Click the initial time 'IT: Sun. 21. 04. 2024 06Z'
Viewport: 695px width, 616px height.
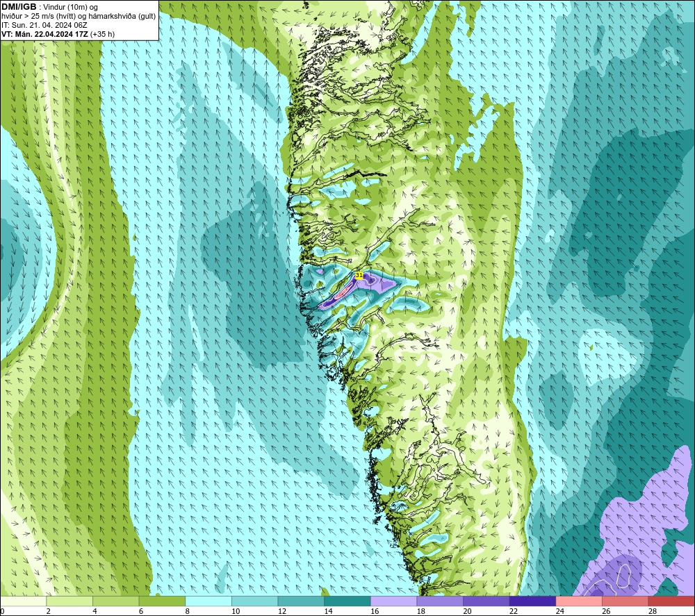pyautogui.click(x=44, y=25)
